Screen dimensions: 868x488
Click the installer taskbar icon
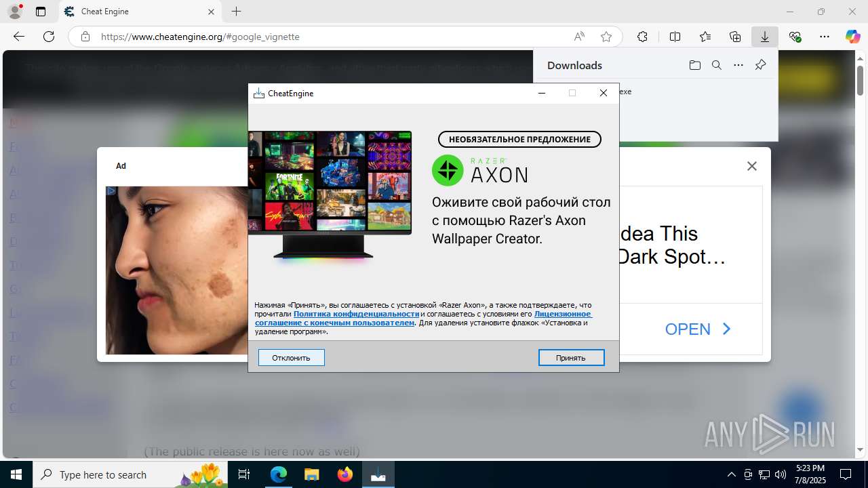tap(378, 474)
